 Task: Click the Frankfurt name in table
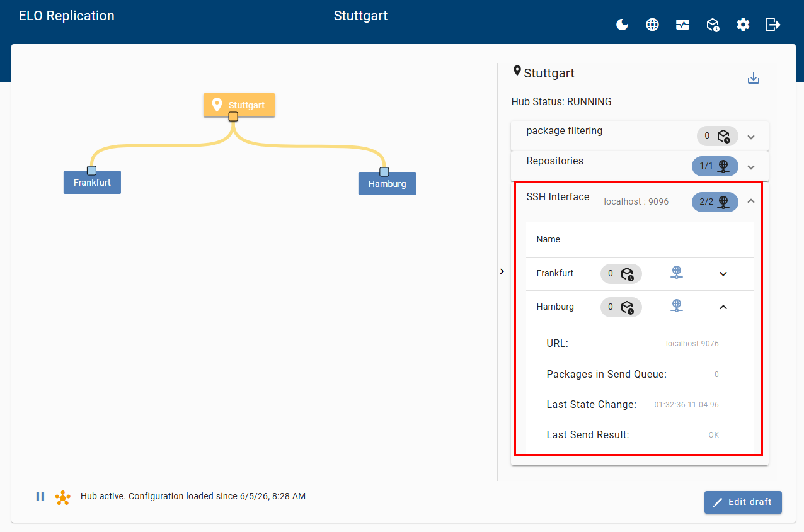click(555, 274)
